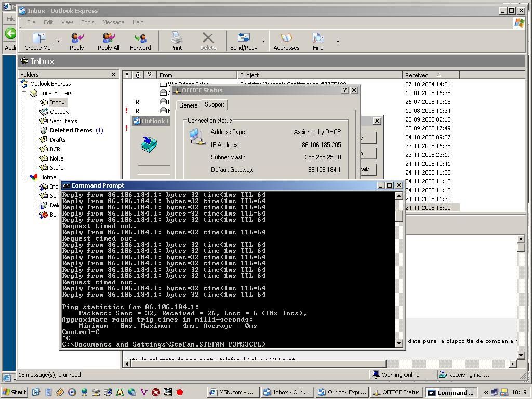Viewport: 532px width, 399px height.
Task: Click the red circle quick launch icon
Action: 180,392
